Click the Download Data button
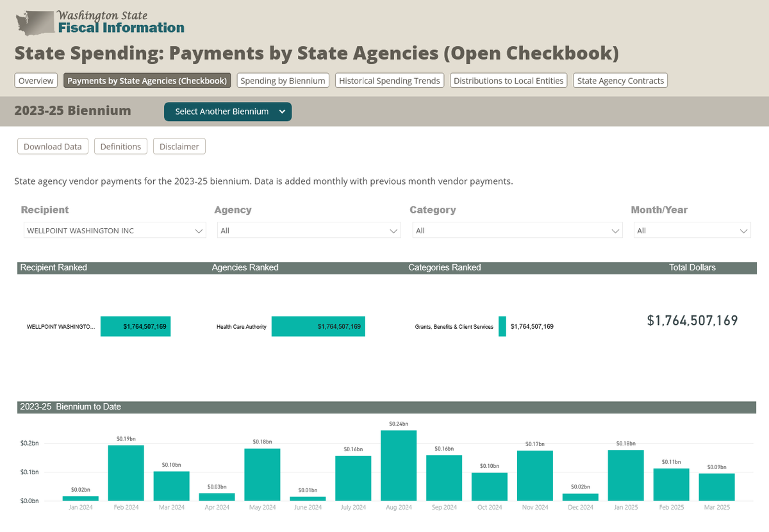This screenshot has width=769, height=532. 53,146
